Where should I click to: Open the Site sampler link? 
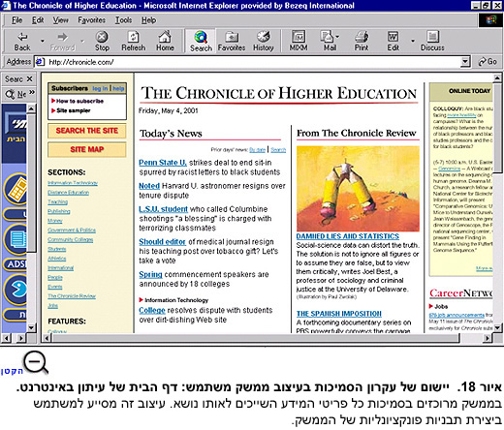pyautogui.click(x=74, y=110)
